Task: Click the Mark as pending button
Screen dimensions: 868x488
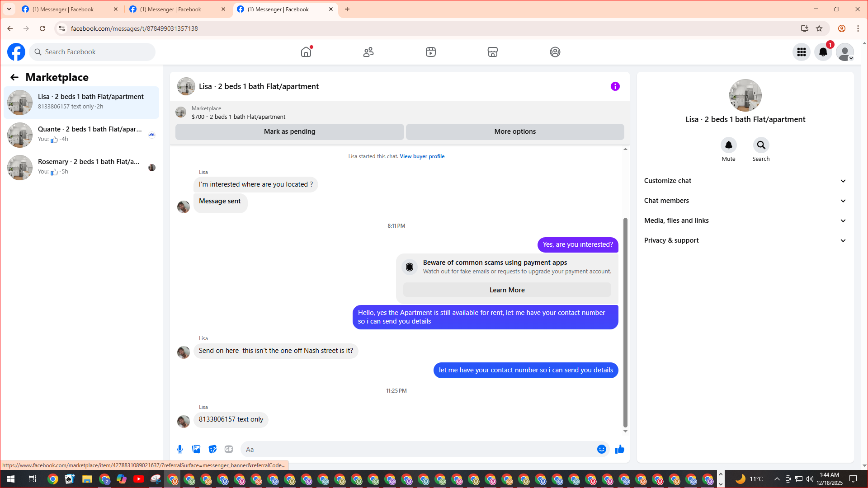Action: click(289, 131)
